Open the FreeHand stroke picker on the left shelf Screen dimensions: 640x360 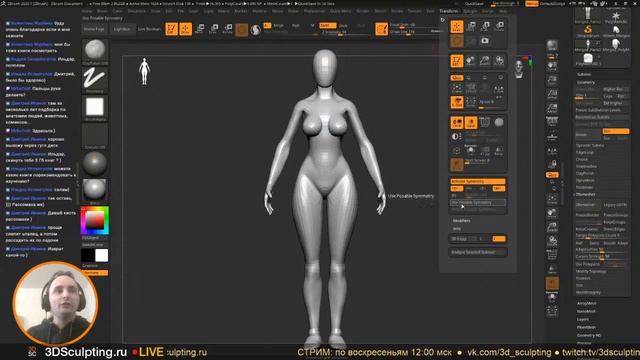pos(95,80)
